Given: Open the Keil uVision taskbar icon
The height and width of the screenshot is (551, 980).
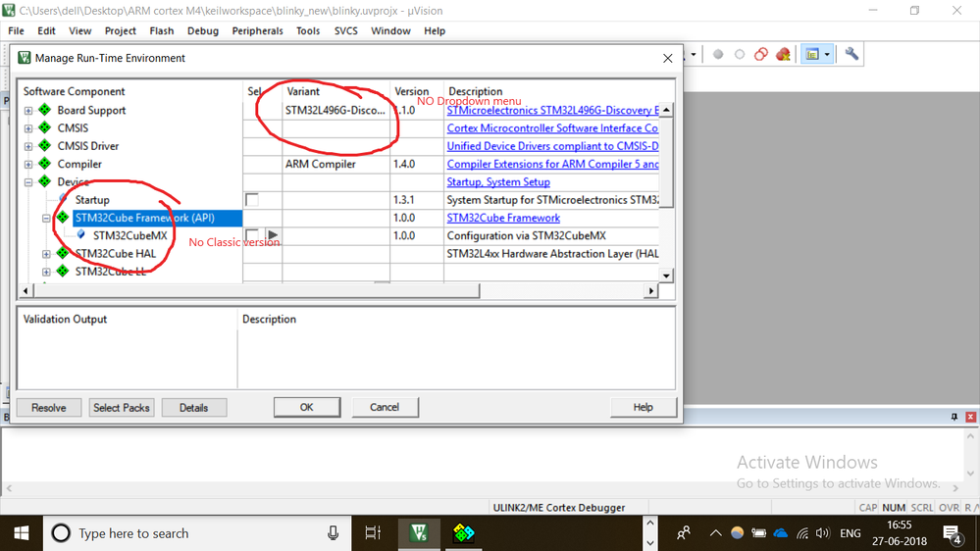Looking at the screenshot, I should pyautogui.click(x=419, y=533).
